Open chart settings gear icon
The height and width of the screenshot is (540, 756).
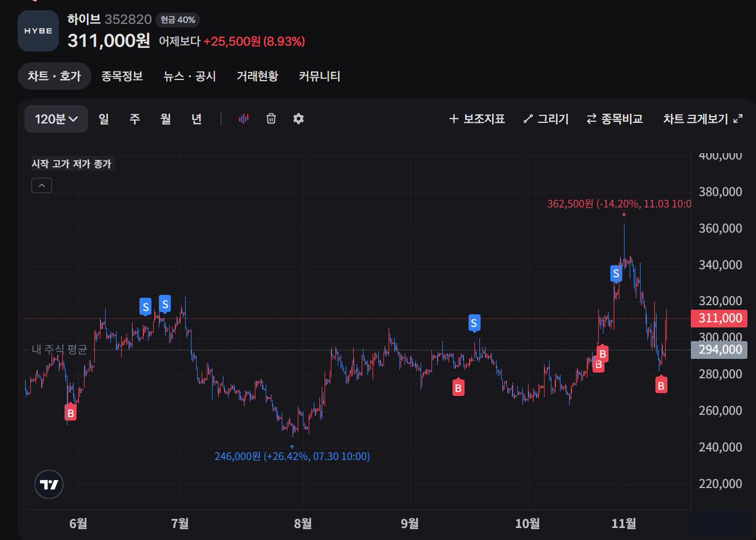click(299, 118)
